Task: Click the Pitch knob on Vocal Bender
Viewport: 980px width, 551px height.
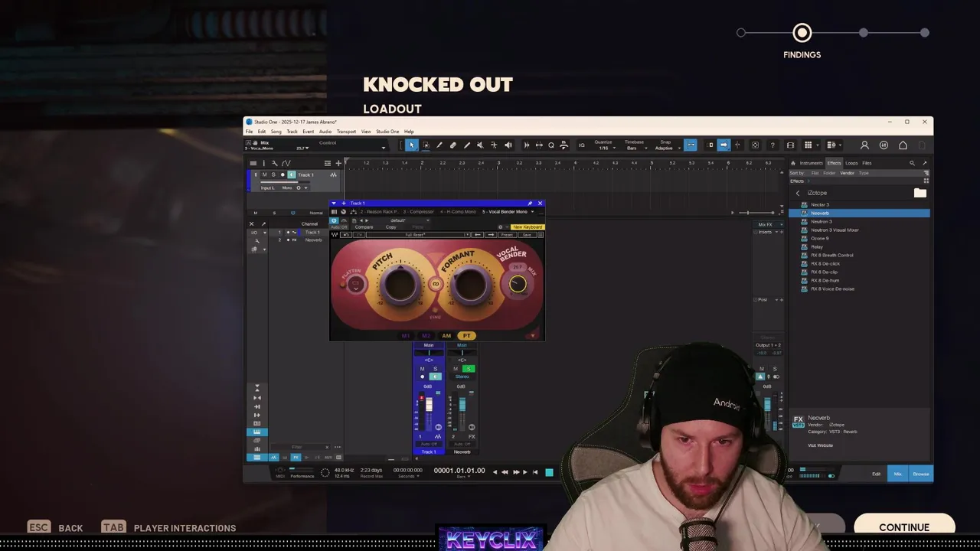Action: (399, 284)
